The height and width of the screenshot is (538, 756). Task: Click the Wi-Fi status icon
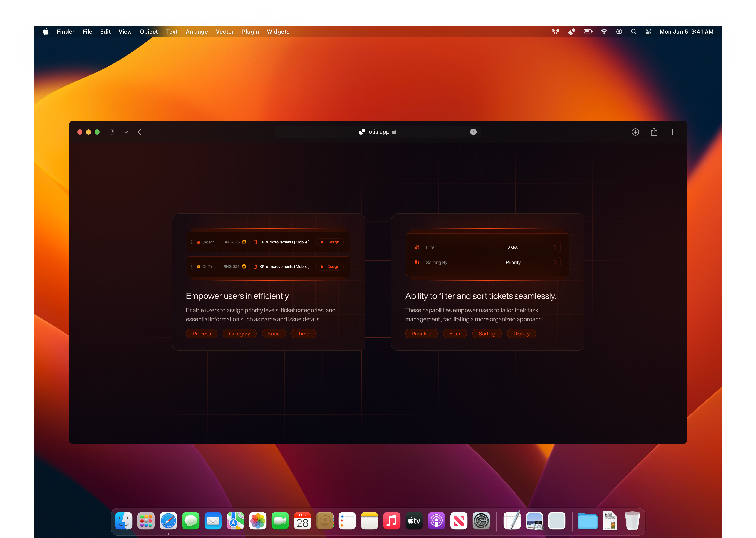click(x=604, y=31)
